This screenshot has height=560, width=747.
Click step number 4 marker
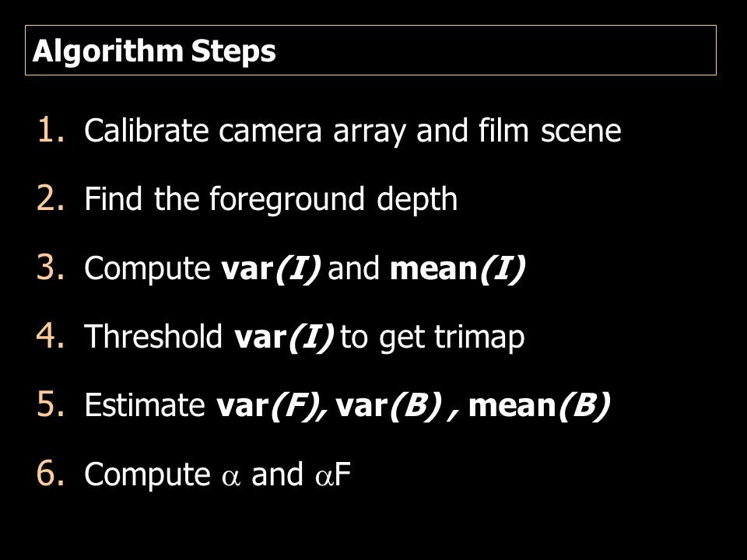(50, 336)
